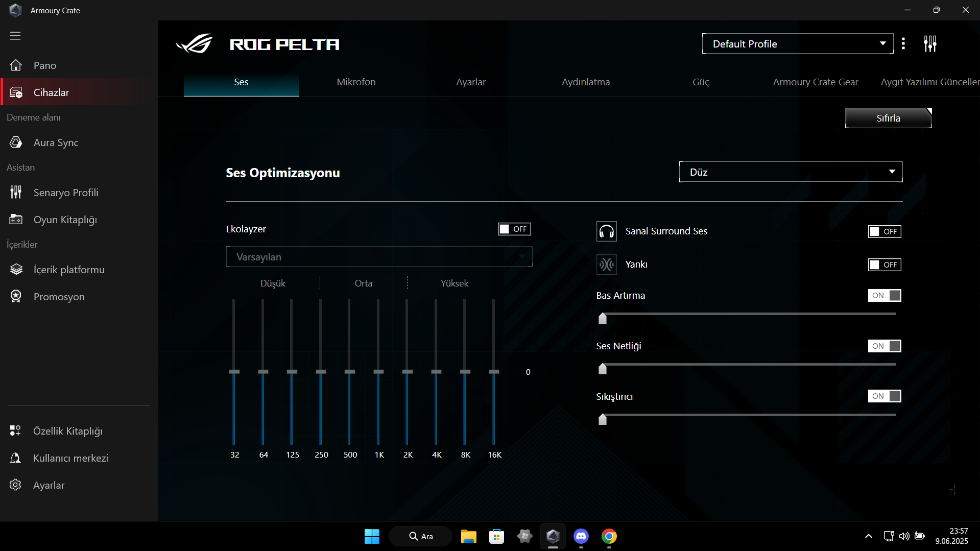Click the Kullanıcı merkezi bell icon
Viewport: 980px width, 551px height.
(15, 458)
